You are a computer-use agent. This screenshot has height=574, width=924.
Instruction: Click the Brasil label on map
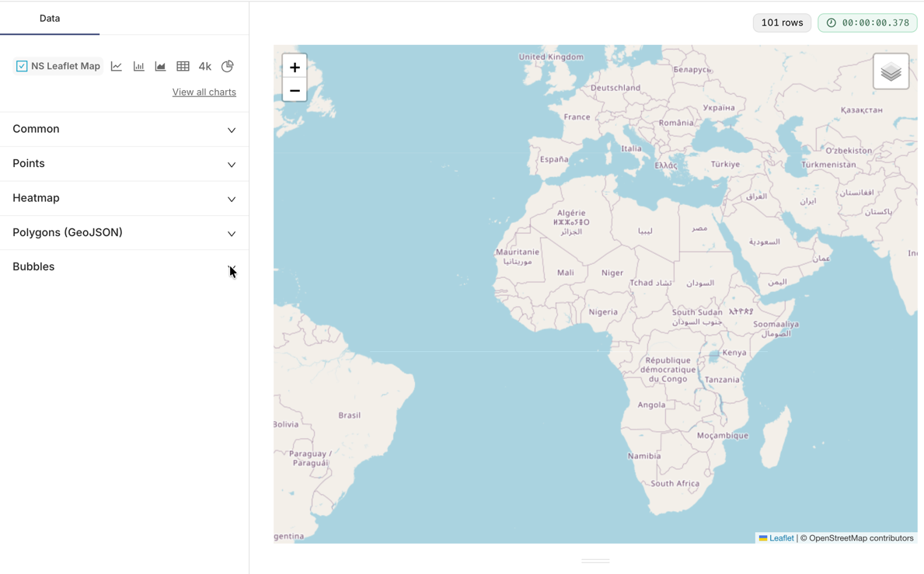tap(350, 415)
